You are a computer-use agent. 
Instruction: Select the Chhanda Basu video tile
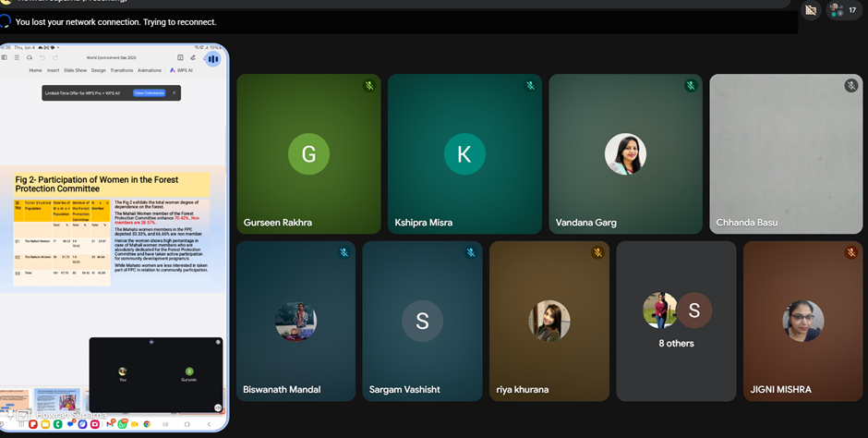pyautogui.click(x=786, y=154)
